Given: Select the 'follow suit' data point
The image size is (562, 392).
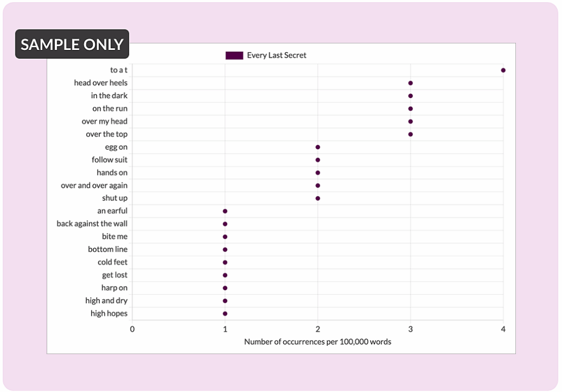Looking at the screenshot, I should pyautogui.click(x=318, y=160).
